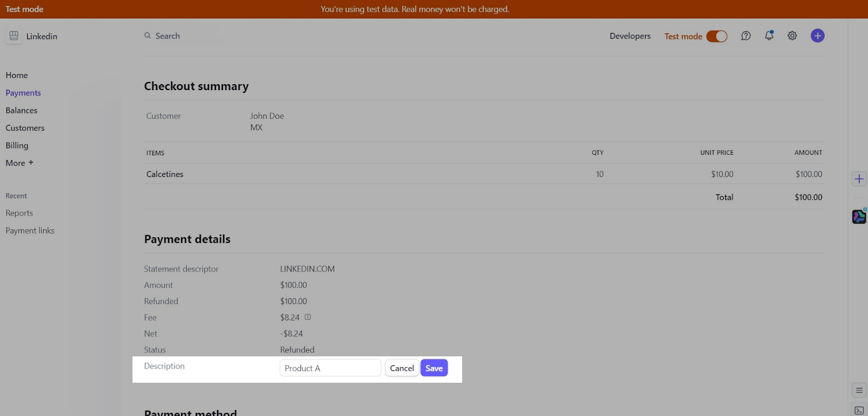Click the LINKEDIN.COM statement descriptor value
Screen dimensions: 868x416
point(308,269)
